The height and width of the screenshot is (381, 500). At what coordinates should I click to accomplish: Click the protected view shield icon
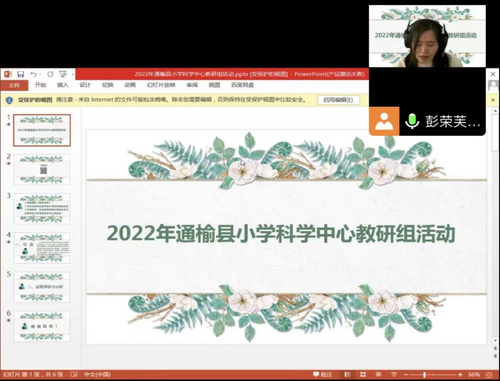tap(9, 100)
